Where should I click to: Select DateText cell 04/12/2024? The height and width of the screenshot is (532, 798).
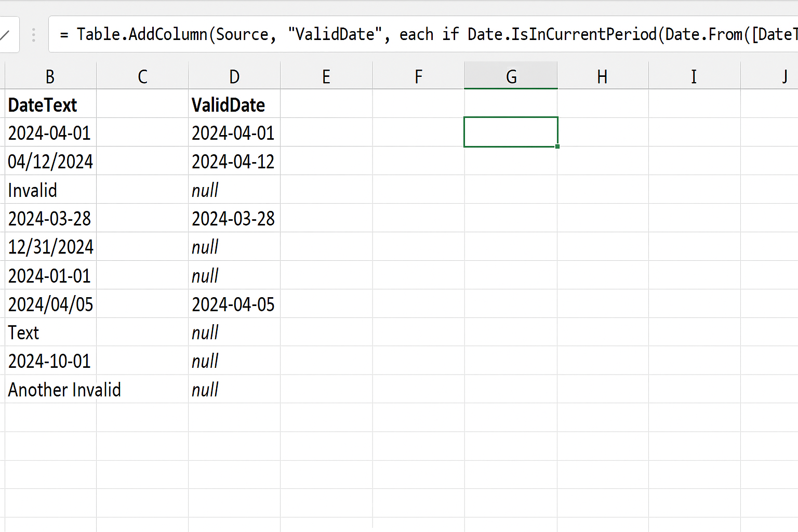[50, 161]
